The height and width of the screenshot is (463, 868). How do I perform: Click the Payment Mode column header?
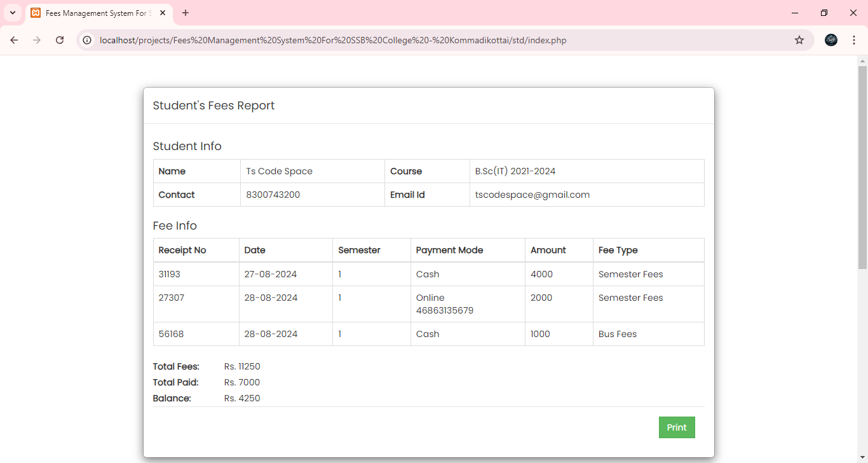(x=449, y=250)
